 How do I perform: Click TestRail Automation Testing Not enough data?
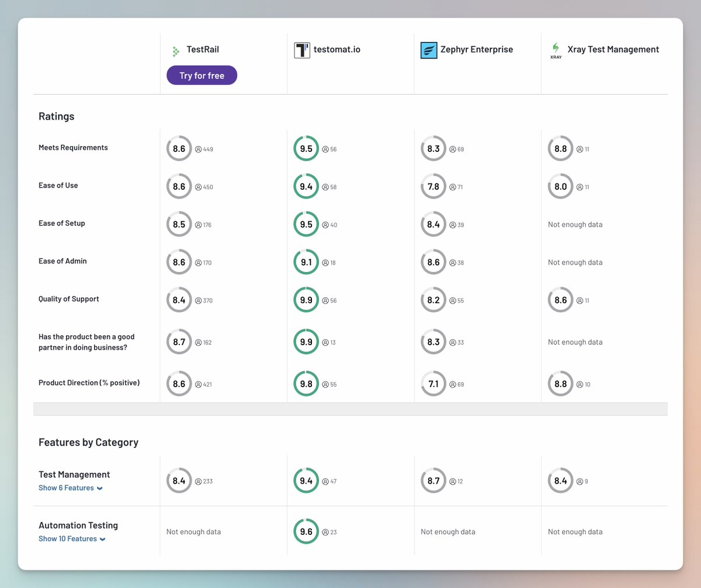click(x=194, y=532)
